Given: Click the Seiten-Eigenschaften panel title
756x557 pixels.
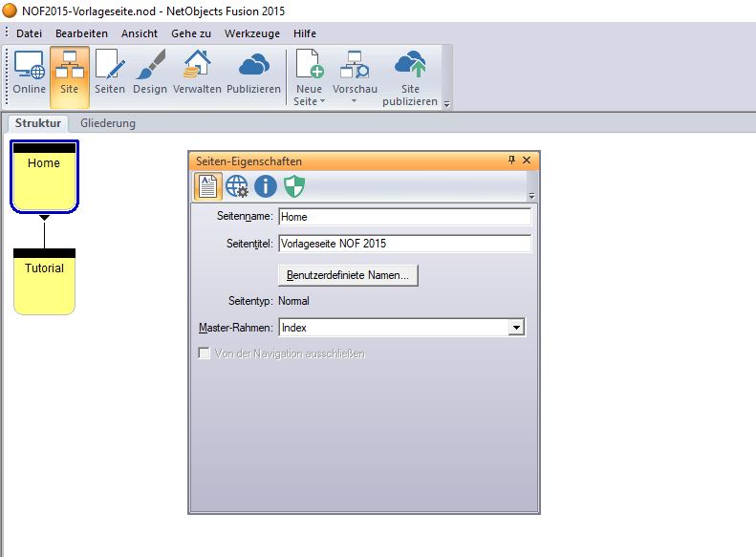Looking at the screenshot, I should click(248, 161).
